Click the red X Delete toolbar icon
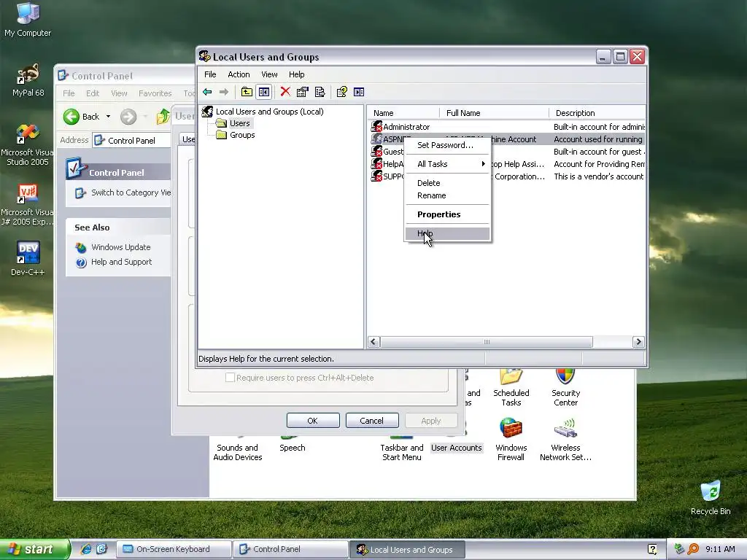The height and width of the screenshot is (560, 747). pos(285,91)
